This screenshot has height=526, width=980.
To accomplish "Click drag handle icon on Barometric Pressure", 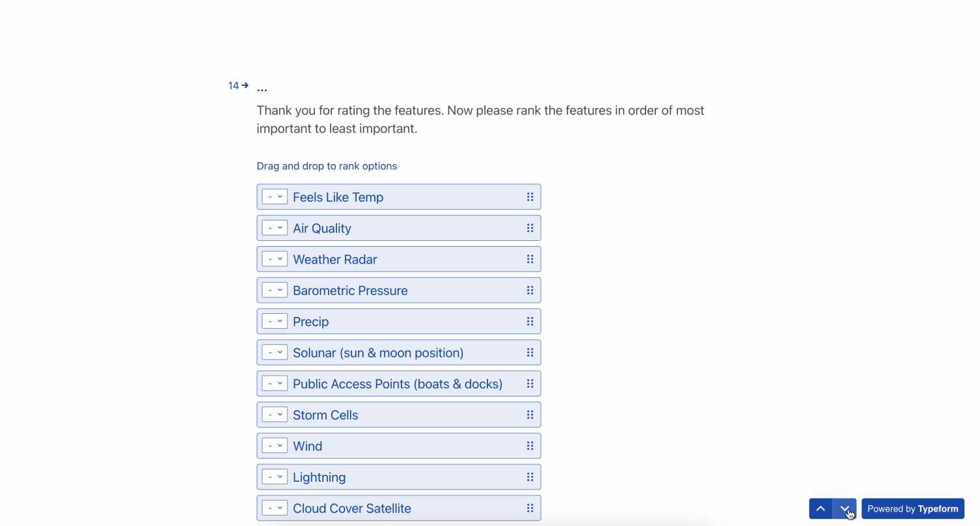I will pyautogui.click(x=530, y=290).
